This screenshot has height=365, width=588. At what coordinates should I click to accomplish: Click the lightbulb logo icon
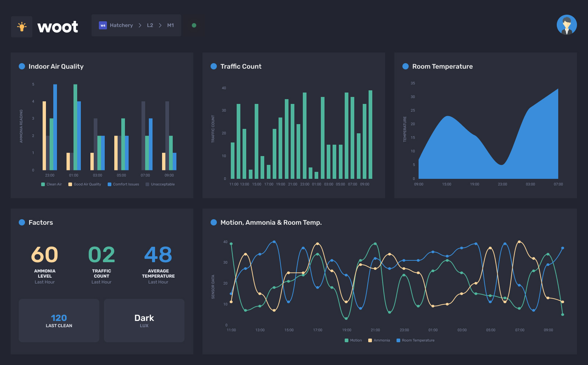pos(22,26)
